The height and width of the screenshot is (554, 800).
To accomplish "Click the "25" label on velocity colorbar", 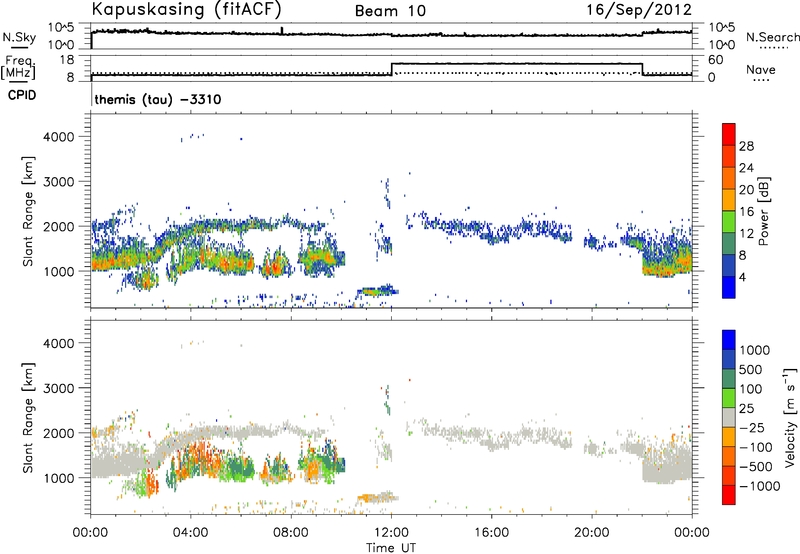I will point(746,409).
